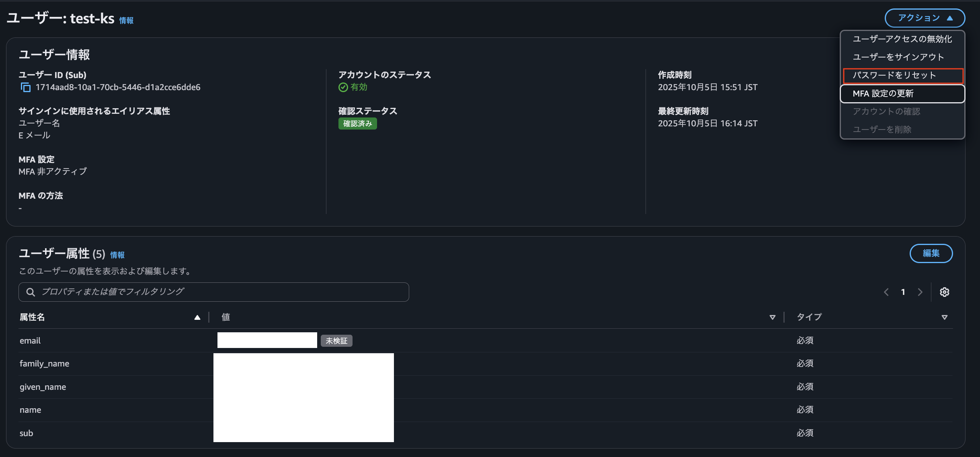Open table preferences gear icon
Image resolution: width=980 pixels, height=457 pixels.
[x=944, y=292]
